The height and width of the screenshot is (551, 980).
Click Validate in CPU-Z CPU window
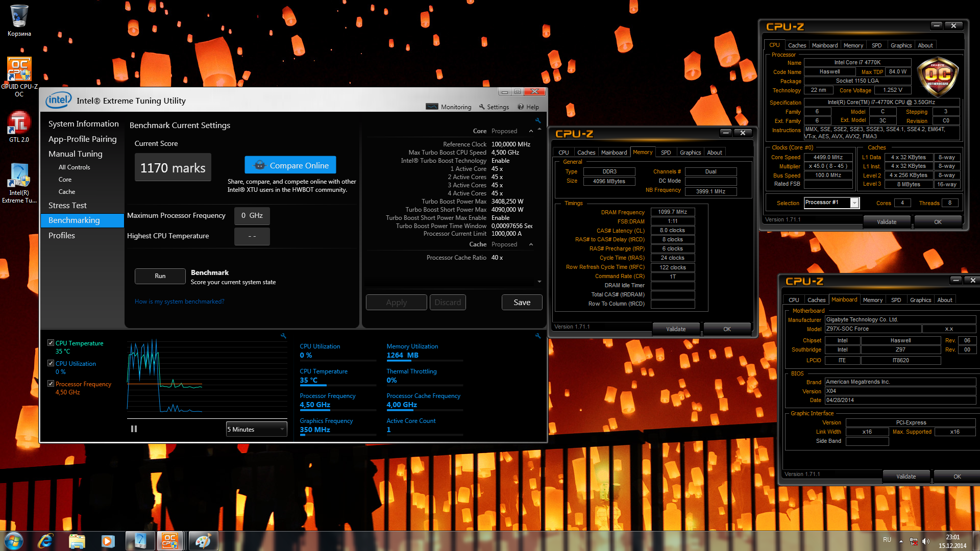point(887,222)
